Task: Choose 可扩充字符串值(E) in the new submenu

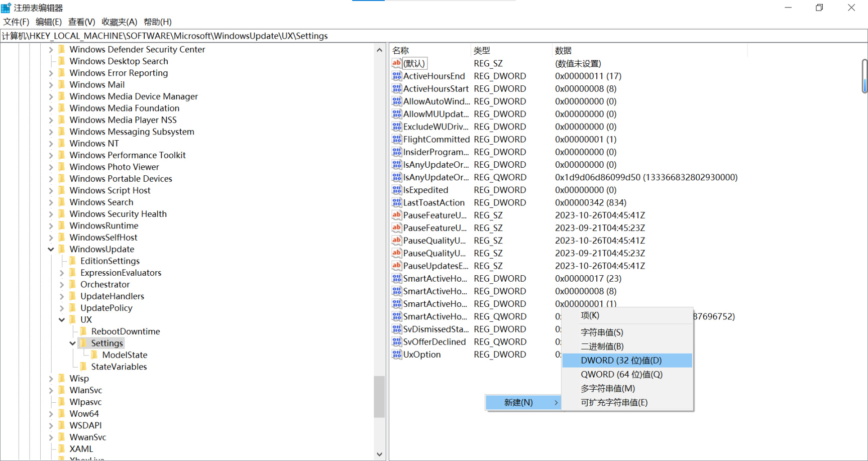Action: pyautogui.click(x=627, y=403)
